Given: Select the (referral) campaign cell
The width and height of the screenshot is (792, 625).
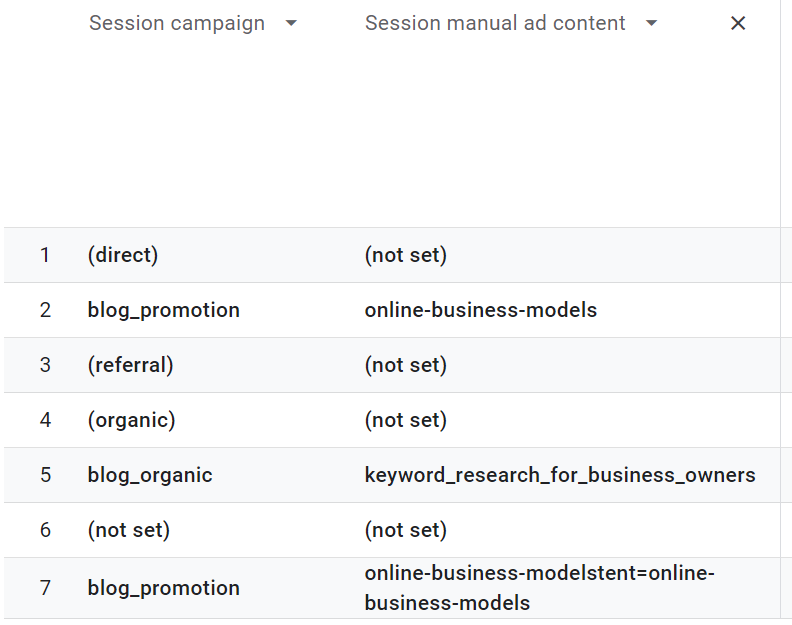Looking at the screenshot, I should click(131, 365).
